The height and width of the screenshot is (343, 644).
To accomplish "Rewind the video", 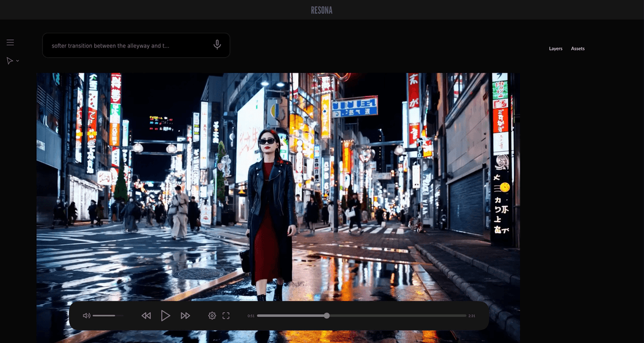I will (146, 316).
